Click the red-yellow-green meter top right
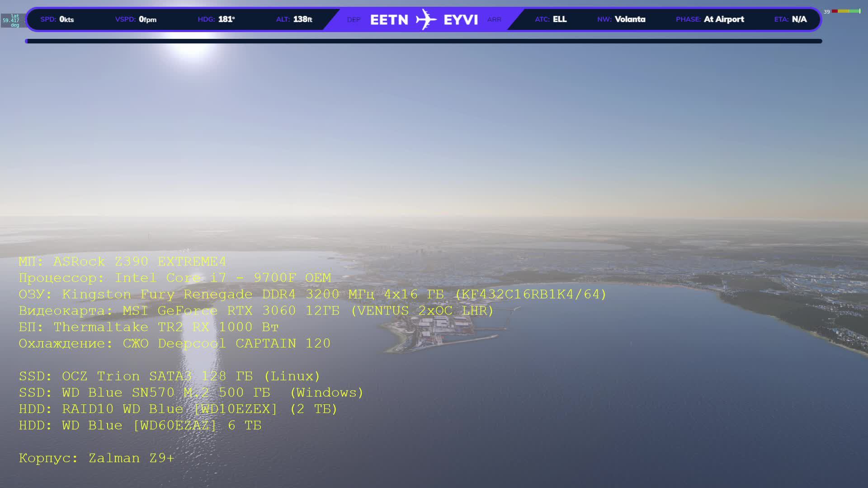The height and width of the screenshot is (488, 868). click(x=846, y=11)
